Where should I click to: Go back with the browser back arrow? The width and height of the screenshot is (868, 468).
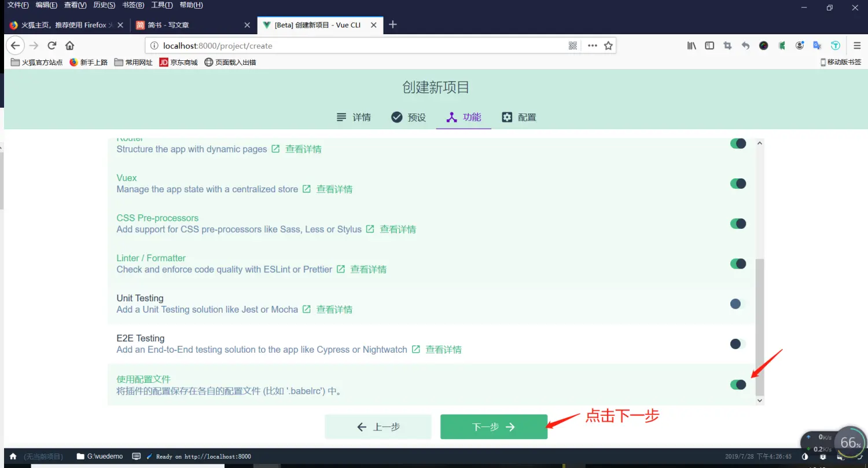16,46
